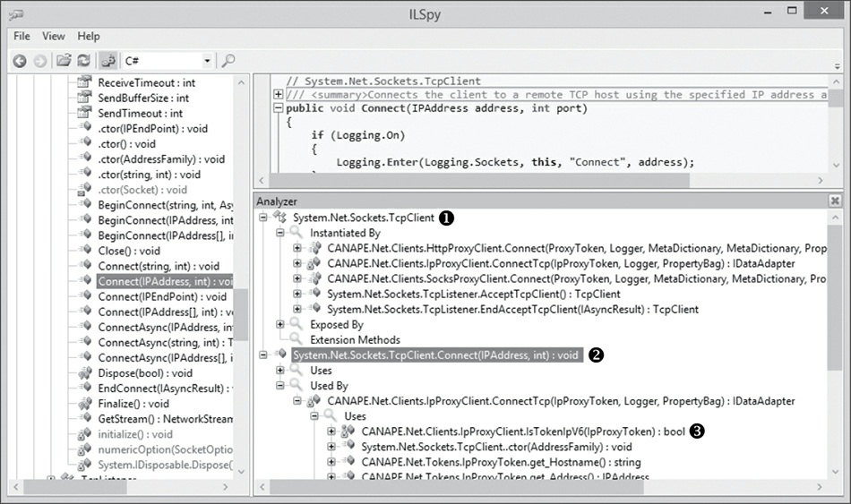Click the Forward navigation arrow
This screenshot has height=504, width=851.
(40, 61)
